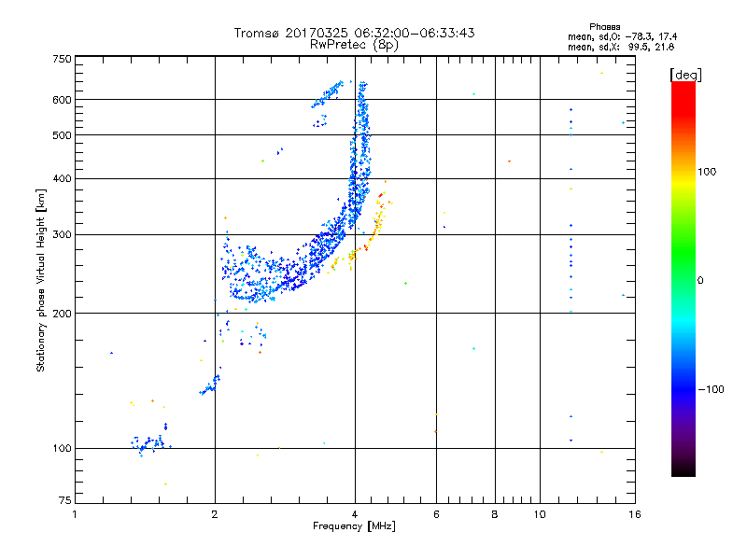Screen dimensions: 747x560
Task: Click the 'mean, sd,O: -78.3, 17.4' line
Action: coord(622,36)
